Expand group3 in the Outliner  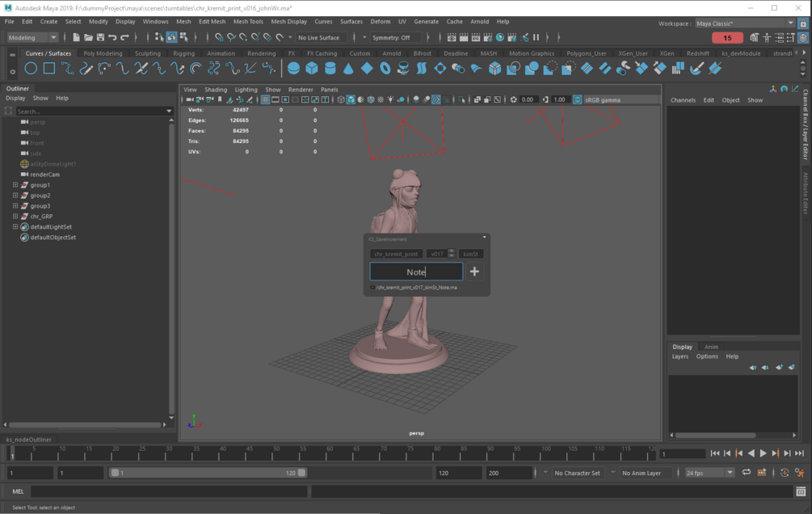point(15,206)
